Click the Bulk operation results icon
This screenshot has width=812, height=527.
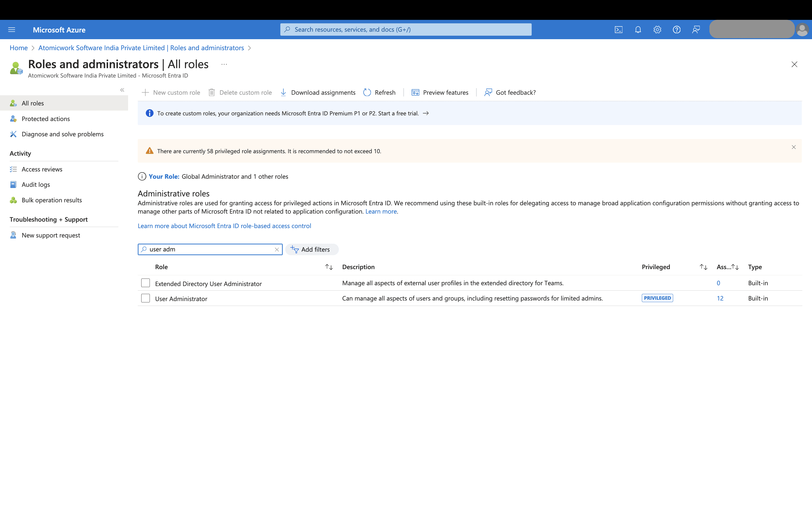coord(13,200)
